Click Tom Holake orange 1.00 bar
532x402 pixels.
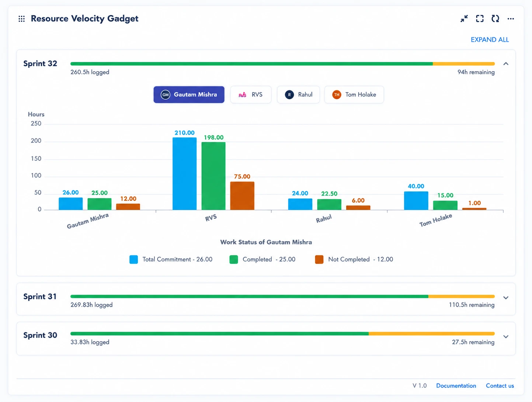(x=474, y=209)
